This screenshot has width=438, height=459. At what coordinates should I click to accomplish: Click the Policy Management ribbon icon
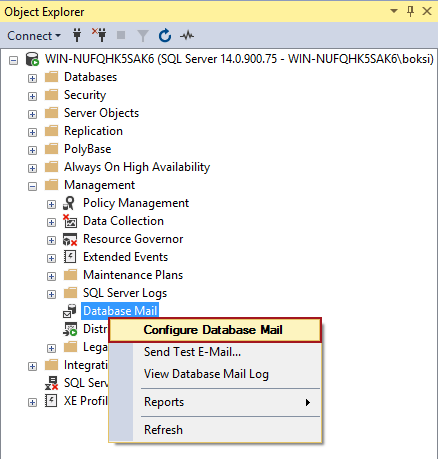69,203
